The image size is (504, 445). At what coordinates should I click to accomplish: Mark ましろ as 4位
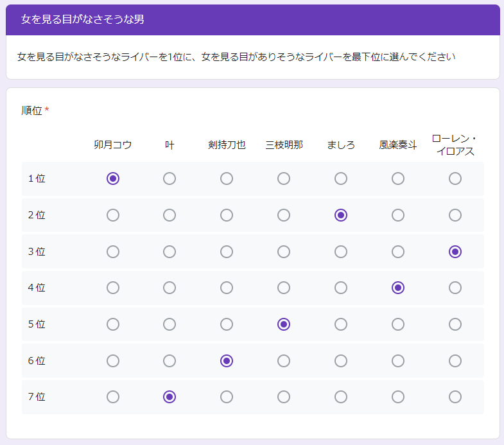point(341,288)
